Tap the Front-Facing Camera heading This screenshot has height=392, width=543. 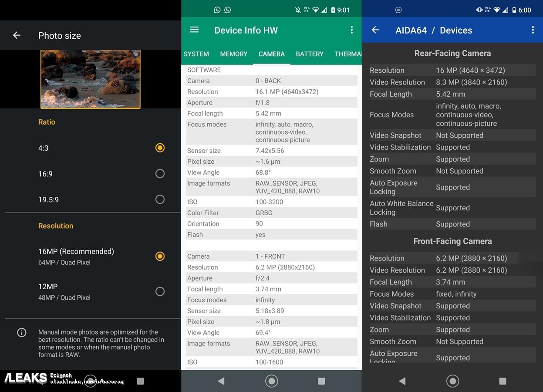click(x=452, y=241)
